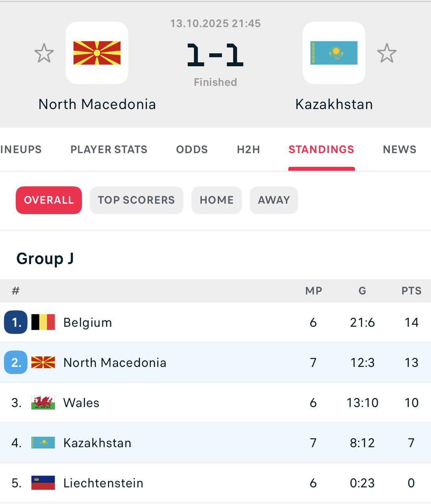Toggle the favorite star beside Kazakhstan

(386, 53)
